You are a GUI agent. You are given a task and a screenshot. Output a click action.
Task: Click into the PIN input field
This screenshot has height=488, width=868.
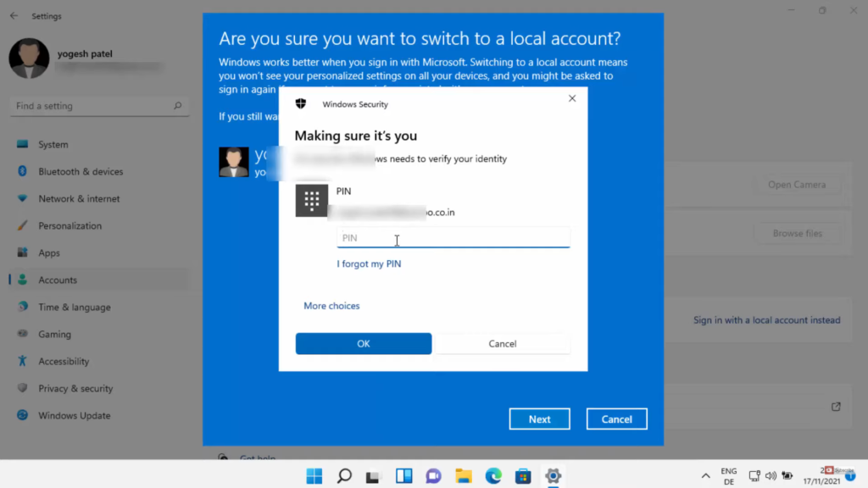(x=453, y=237)
